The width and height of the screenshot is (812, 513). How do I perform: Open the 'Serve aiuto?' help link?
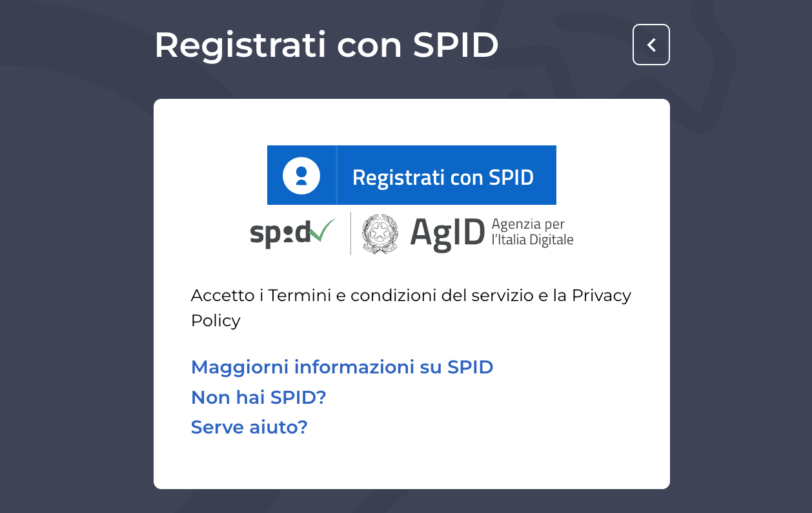point(249,427)
